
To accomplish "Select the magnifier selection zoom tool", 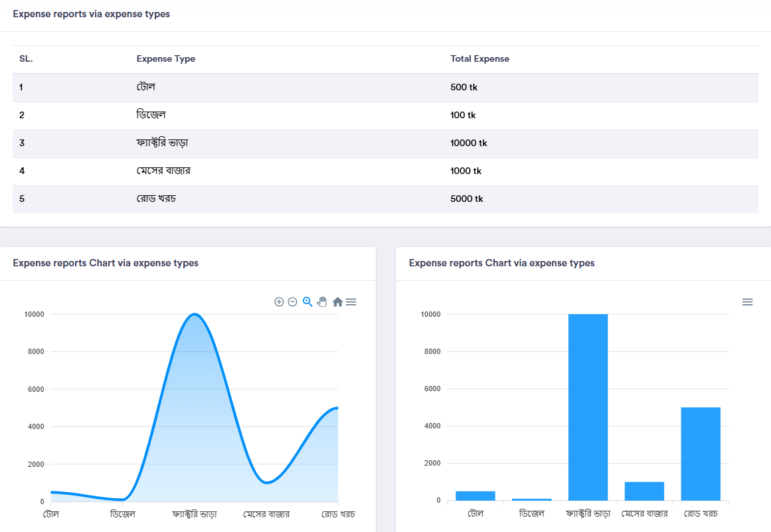I will pos(307,302).
